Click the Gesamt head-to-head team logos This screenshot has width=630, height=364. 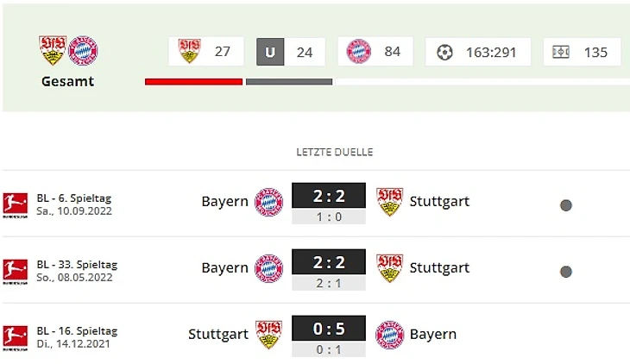click(x=68, y=52)
